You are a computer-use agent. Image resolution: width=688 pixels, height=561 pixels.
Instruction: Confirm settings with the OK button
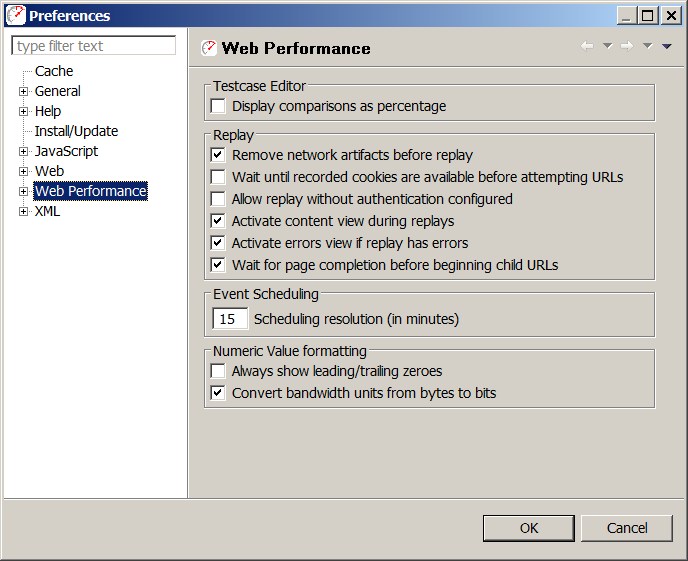pos(529,528)
